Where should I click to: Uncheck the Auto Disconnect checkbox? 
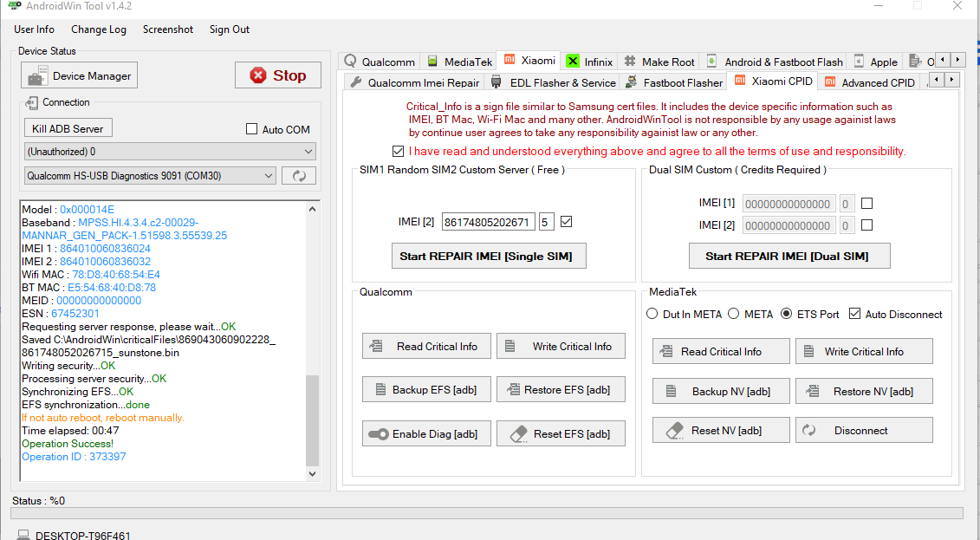(855, 314)
